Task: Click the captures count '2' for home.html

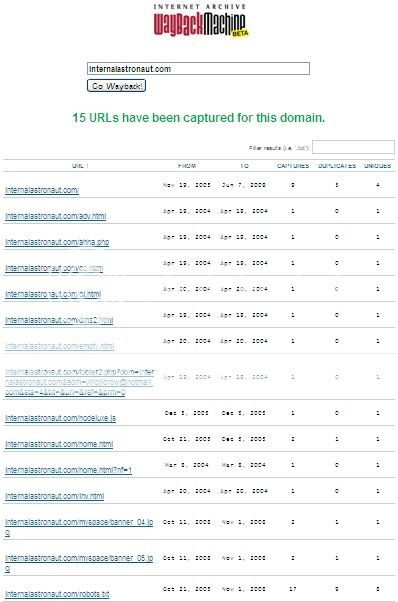Action: click(x=293, y=439)
